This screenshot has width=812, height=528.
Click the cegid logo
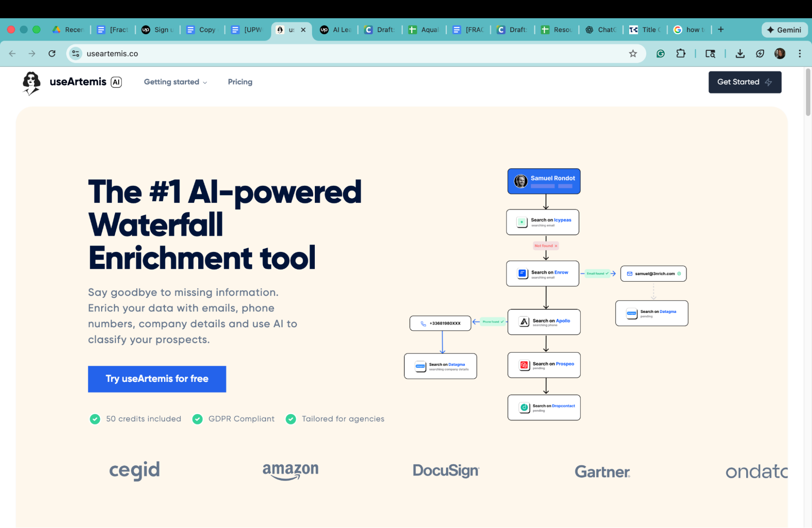(x=134, y=471)
